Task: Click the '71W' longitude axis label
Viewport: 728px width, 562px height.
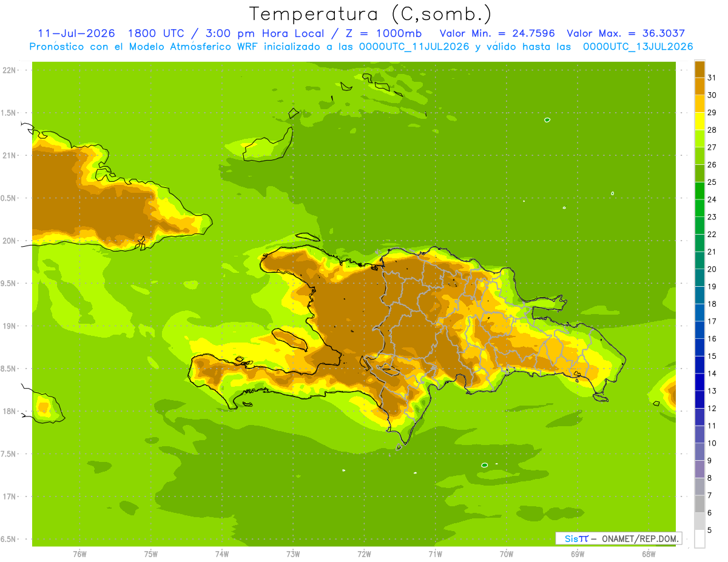Action: 435,554
